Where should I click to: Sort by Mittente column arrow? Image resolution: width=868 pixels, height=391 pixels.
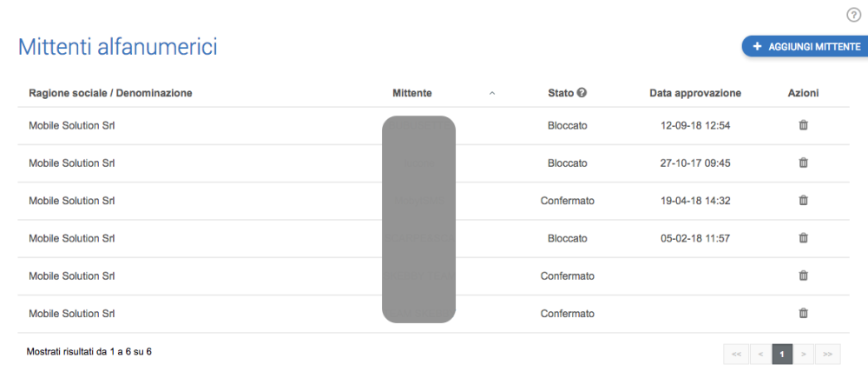[x=492, y=93]
